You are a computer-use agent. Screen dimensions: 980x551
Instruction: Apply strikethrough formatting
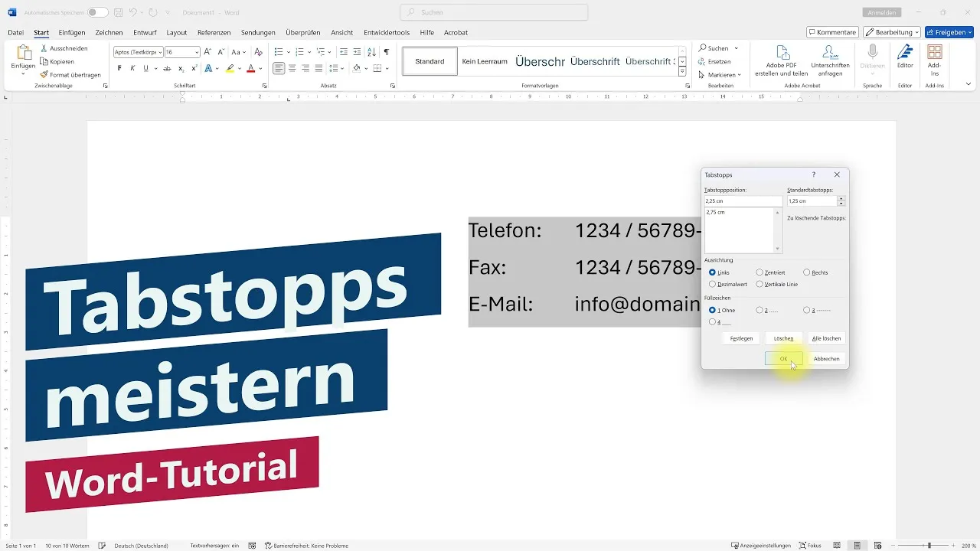click(x=167, y=67)
